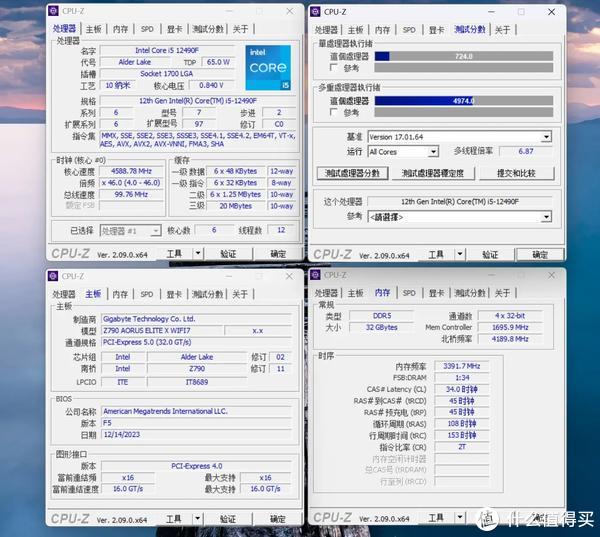Enable multi-thread 參考 reference checkbox
Screen dimensions: 600x537
tap(333, 112)
